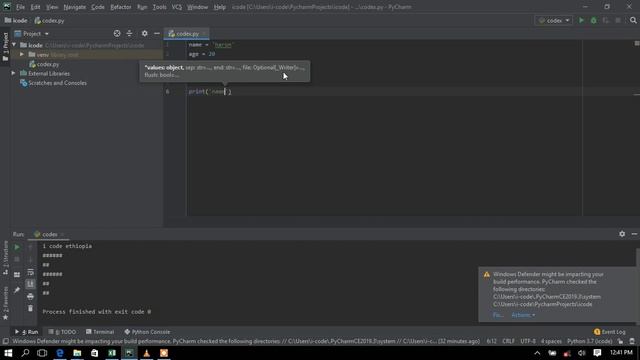The width and height of the screenshot is (640, 360).
Task: Clear console output with trash icon
Action: coord(30,308)
